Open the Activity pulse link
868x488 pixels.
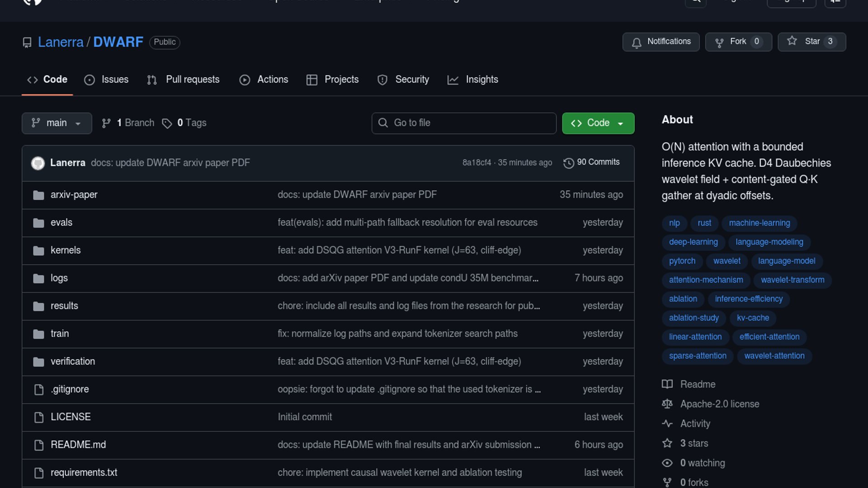point(695,424)
